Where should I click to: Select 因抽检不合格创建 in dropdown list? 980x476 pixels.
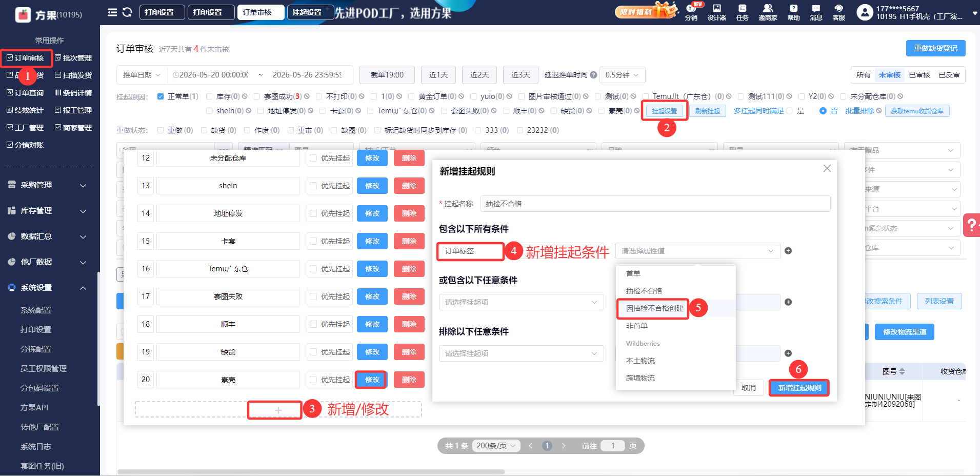click(655, 308)
